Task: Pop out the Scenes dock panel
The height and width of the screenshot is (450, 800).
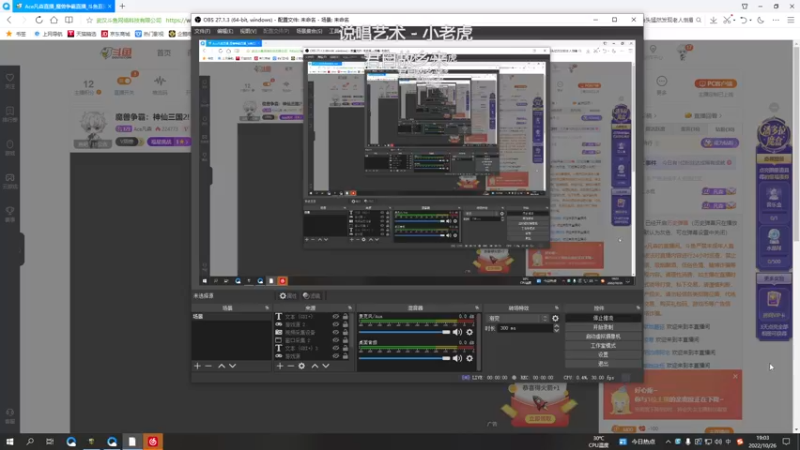Action: pyautogui.click(x=267, y=308)
